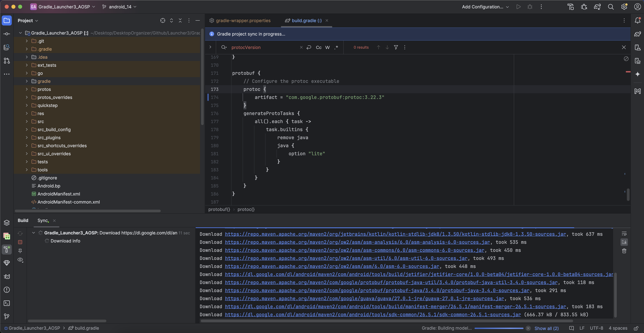Viewport: 644px width, 333px height.
Task: Toggle regex option in search bar
Action: tap(336, 47)
